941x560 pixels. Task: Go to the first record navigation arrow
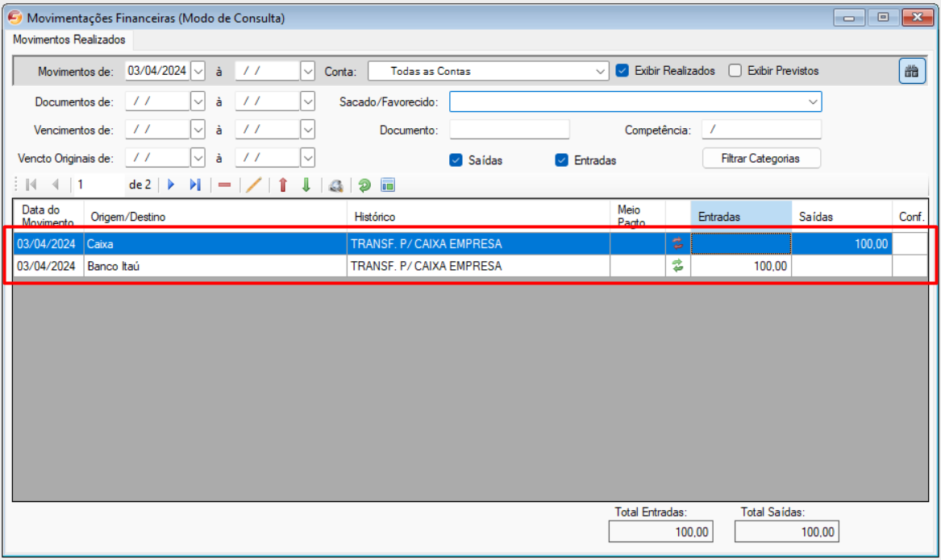tap(31, 185)
